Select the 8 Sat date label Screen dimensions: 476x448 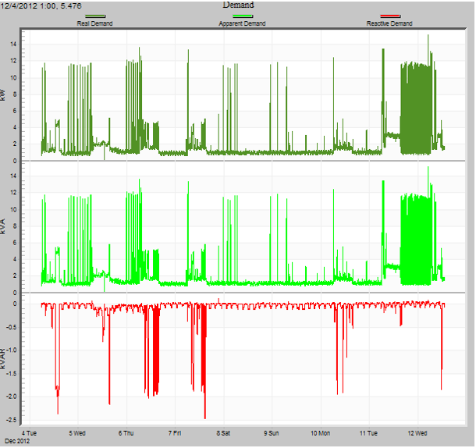pyautogui.click(x=222, y=432)
